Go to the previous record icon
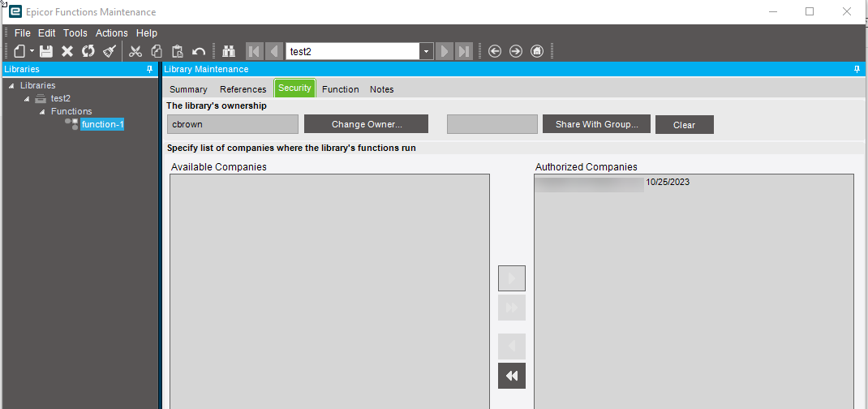This screenshot has height=409, width=868. click(x=274, y=51)
